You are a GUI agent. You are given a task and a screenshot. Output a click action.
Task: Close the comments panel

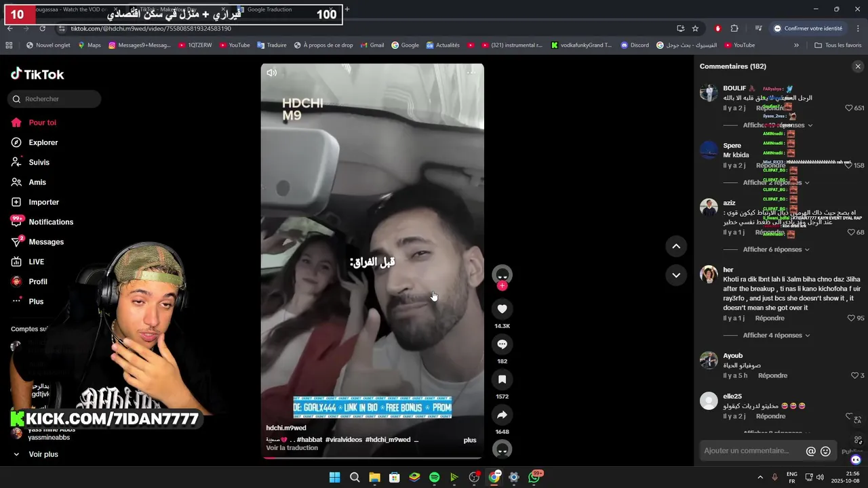(x=858, y=66)
